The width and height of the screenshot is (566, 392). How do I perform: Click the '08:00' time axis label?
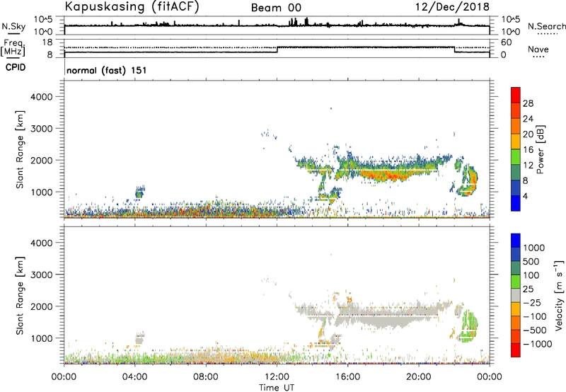point(206,377)
